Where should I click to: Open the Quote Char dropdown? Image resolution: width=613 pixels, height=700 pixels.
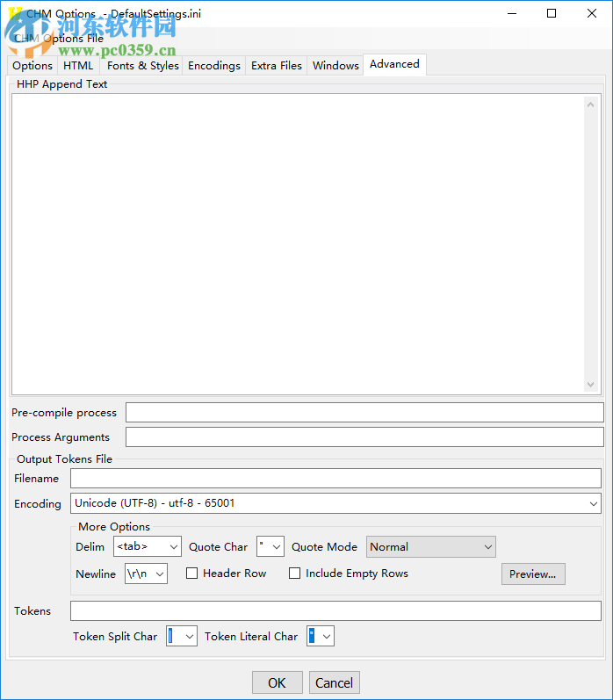point(277,546)
